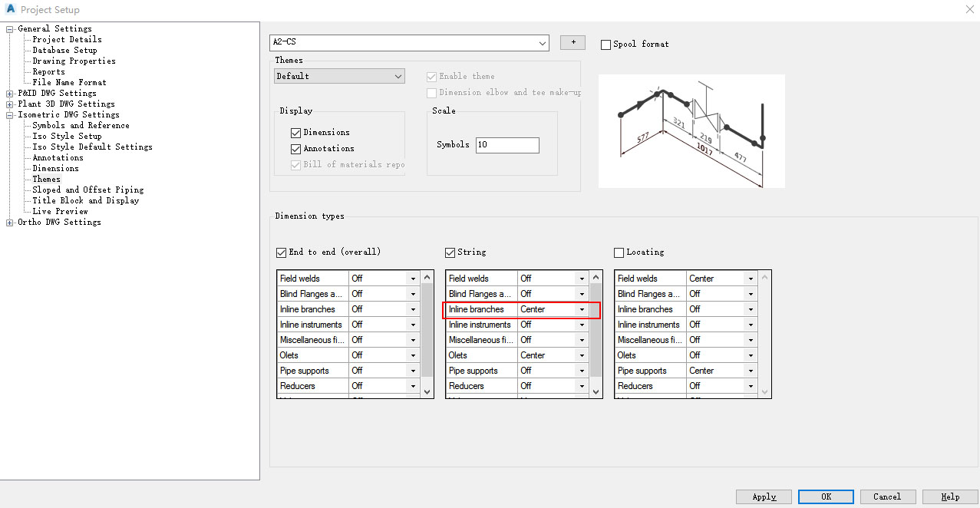This screenshot has height=508, width=980.
Task: Toggle the String dimension type checkbox
Action: click(x=450, y=252)
